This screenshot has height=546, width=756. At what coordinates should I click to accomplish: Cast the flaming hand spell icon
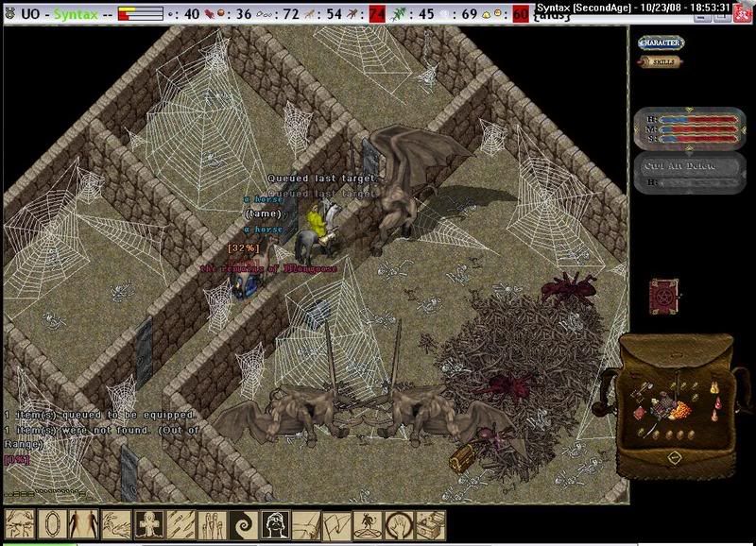pos(115,525)
